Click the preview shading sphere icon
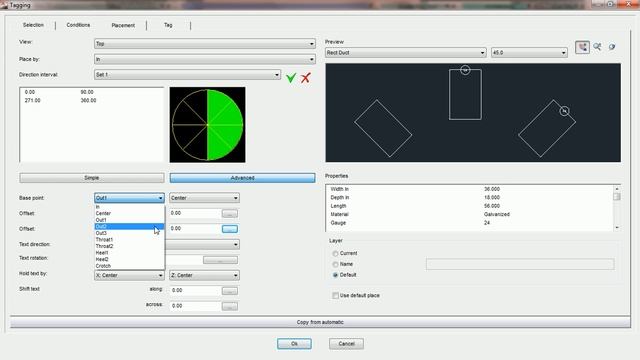640x360 pixels. (x=612, y=47)
